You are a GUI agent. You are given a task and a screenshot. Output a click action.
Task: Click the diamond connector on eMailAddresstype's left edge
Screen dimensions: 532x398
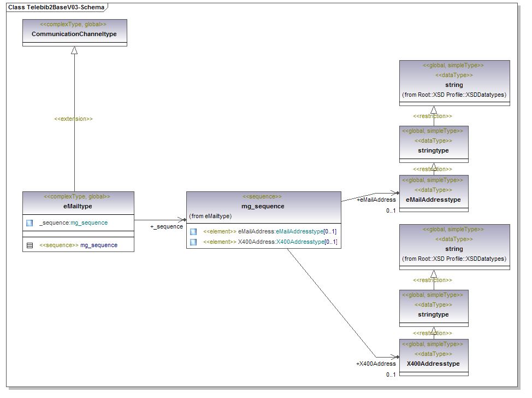pyautogui.click(x=397, y=193)
